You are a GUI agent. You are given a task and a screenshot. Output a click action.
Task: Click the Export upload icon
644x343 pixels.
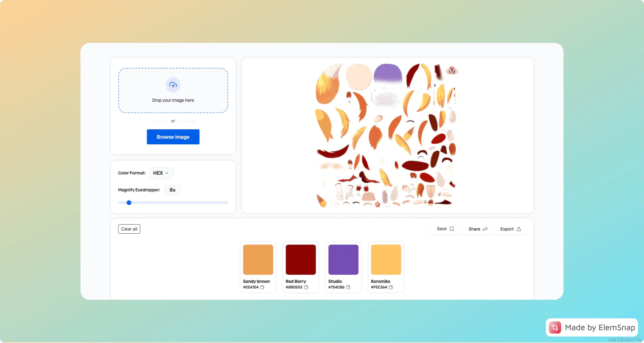tap(519, 229)
